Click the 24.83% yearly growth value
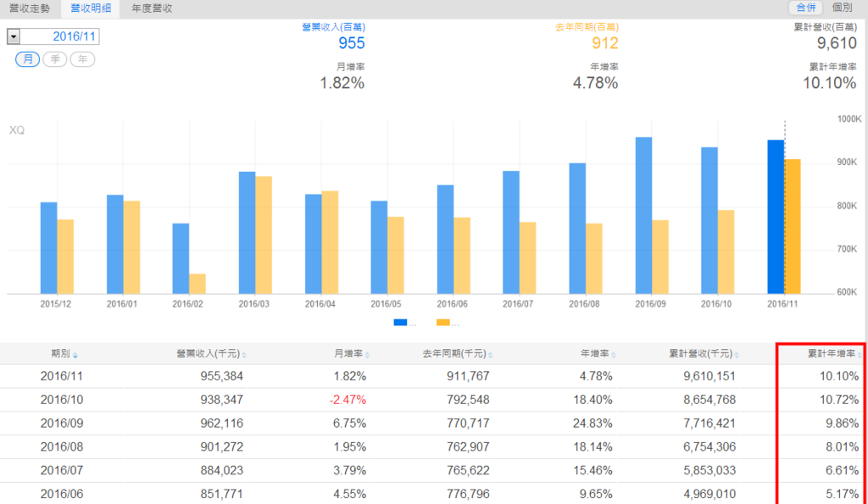Viewport: 868px width, 504px height. click(593, 424)
